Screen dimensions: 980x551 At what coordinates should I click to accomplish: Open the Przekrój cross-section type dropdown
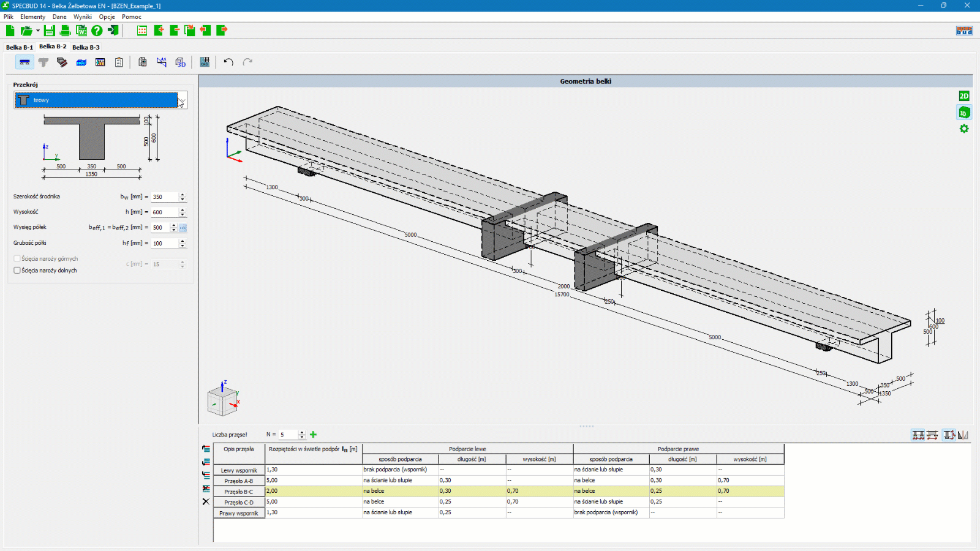point(182,100)
